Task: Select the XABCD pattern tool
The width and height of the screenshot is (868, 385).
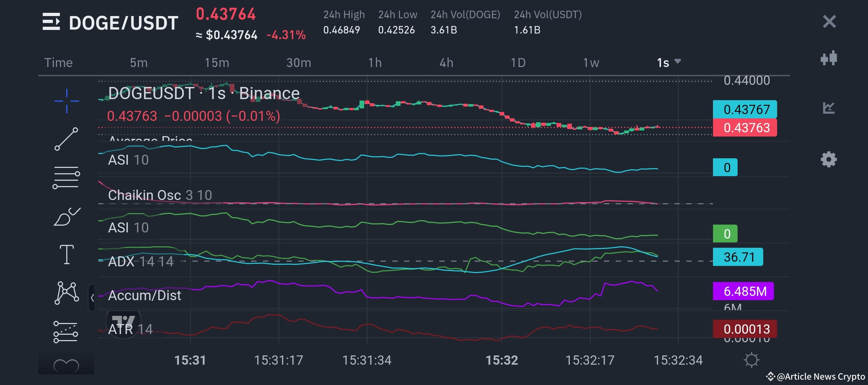Action: (66, 293)
